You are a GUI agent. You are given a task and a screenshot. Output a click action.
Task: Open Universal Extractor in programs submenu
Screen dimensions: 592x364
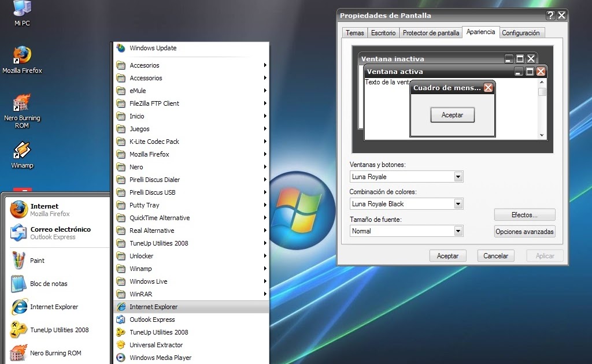click(191, 345)
